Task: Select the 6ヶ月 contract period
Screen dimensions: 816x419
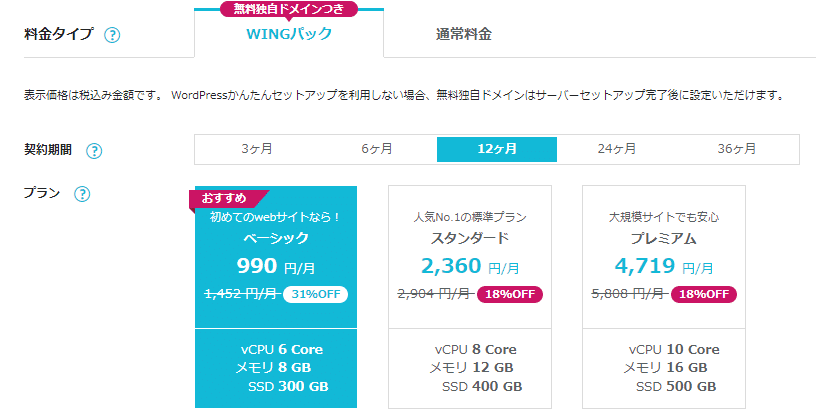Action: (x=377, y=149)
